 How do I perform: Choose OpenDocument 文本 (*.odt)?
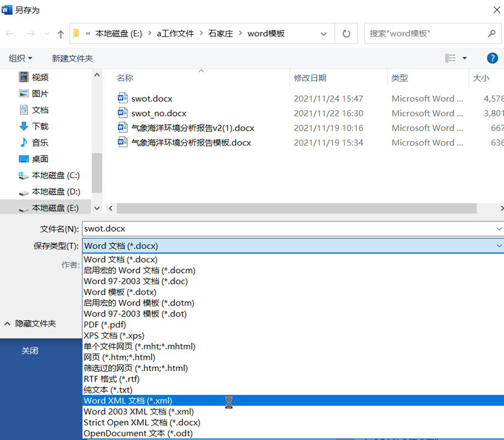click(x=293, y=433)
